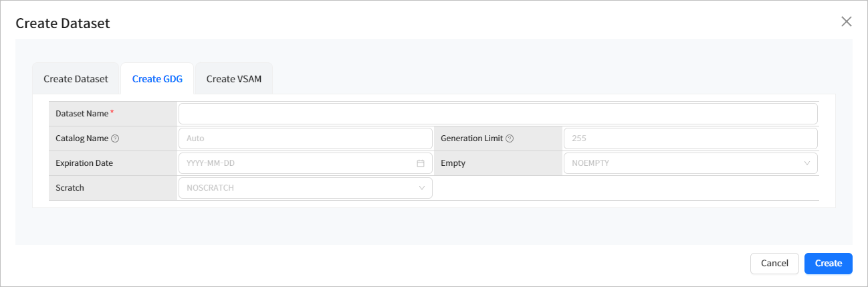Select the Create GDG tab
This screenshot has width=868, height=287.
[157, 79]
